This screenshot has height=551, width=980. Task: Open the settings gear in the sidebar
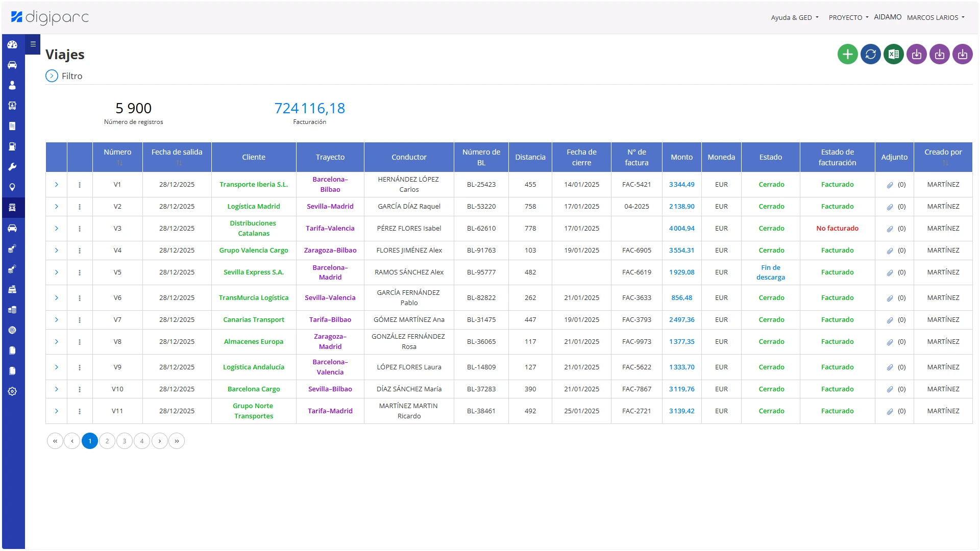coord(12,391)
